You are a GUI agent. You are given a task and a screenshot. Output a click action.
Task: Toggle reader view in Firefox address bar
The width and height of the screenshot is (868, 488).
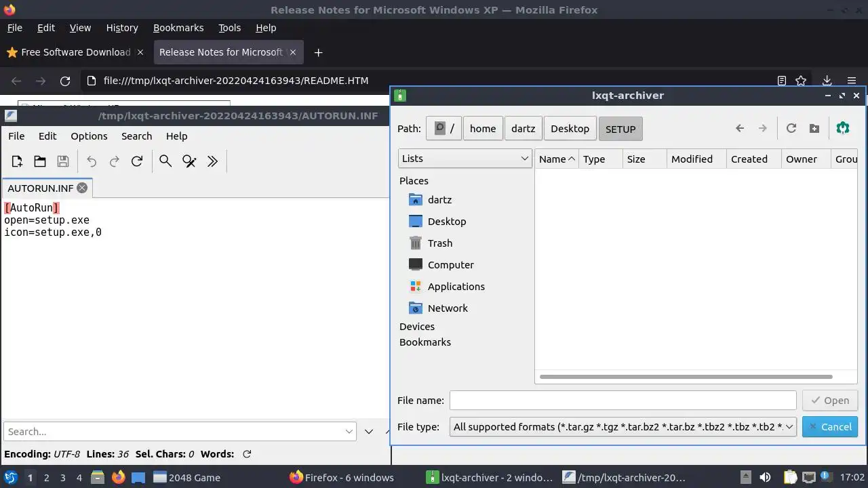(781, 81)
